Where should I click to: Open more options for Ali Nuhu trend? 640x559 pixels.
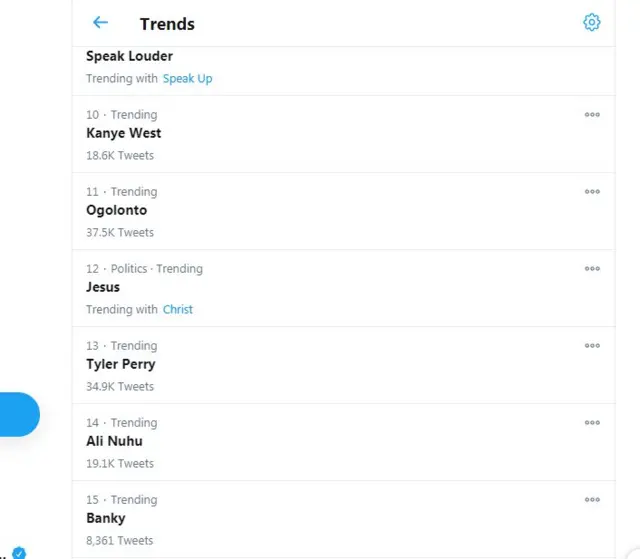tap(592, 423)
